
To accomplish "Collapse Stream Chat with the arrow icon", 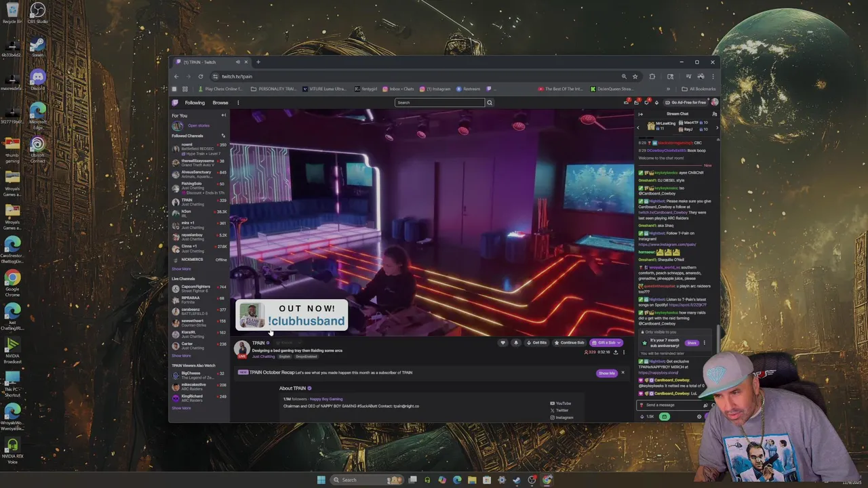I will point(640,114).
